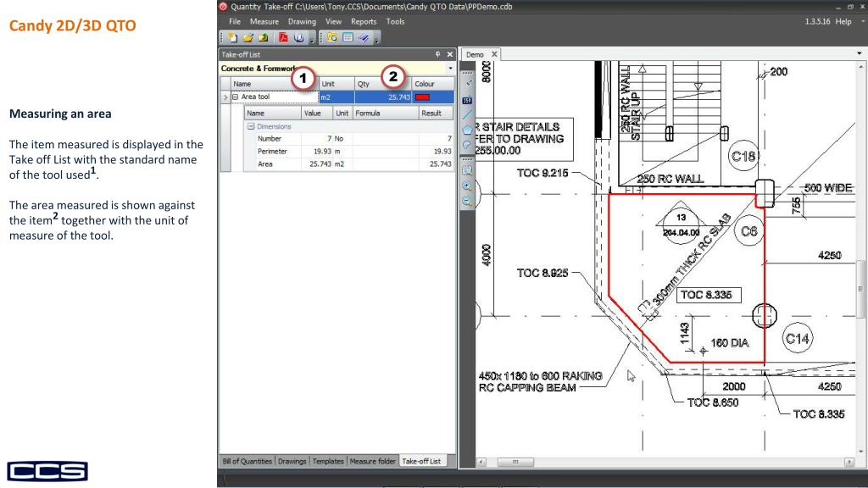Open the Tools menu
The image size is (868, 488).
coord(395,21)
